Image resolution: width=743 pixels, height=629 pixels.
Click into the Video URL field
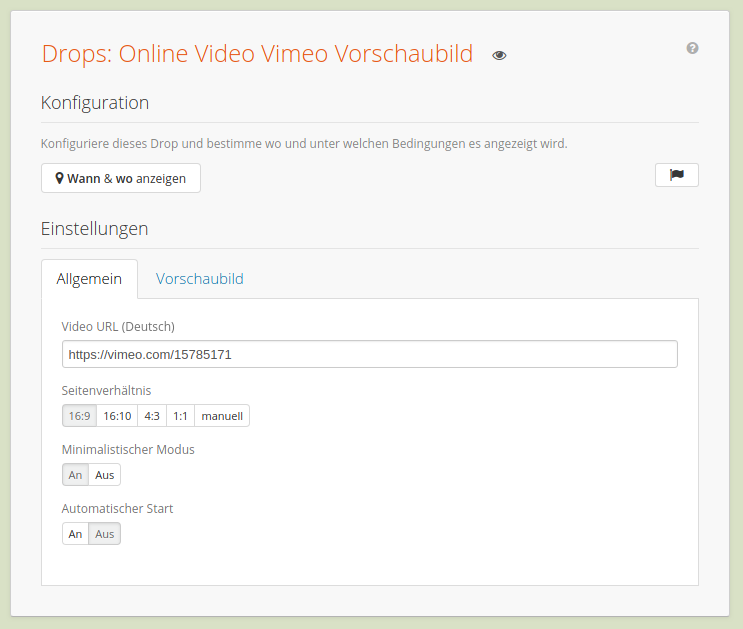tap(370, 354)
